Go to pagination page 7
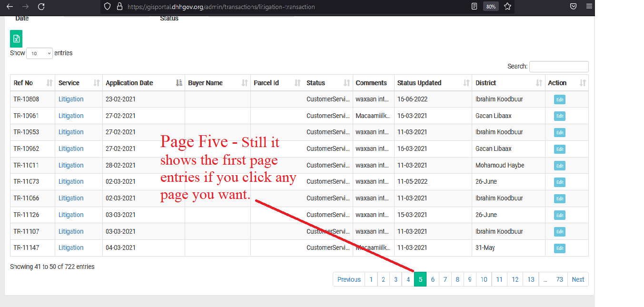Image resolution: width=644 pixels, height=307 pixels. click(x=445, y=279)
